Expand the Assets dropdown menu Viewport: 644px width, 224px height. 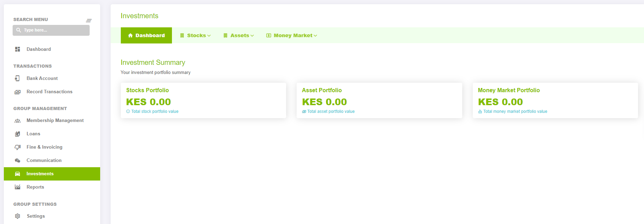(239, 35)
